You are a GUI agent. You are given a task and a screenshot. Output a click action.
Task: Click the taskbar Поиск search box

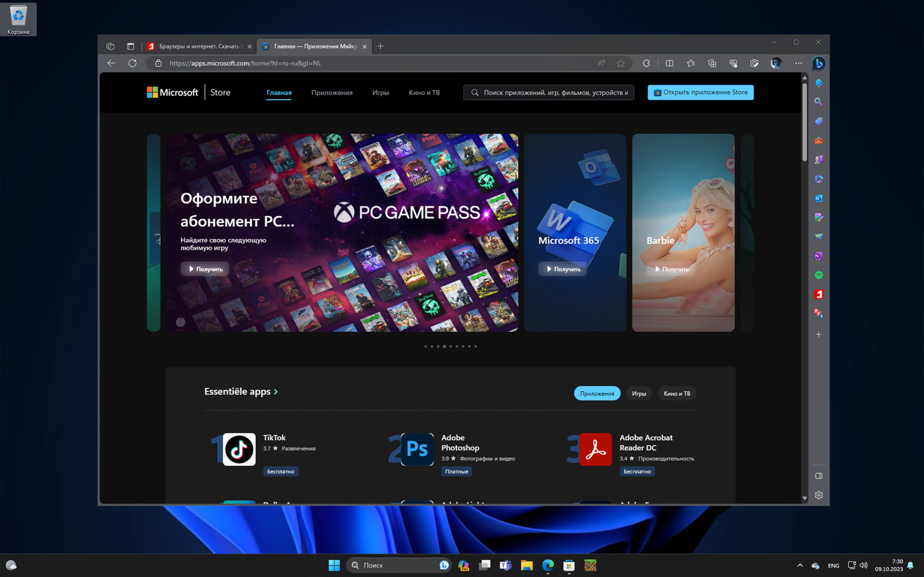(399, 565)
